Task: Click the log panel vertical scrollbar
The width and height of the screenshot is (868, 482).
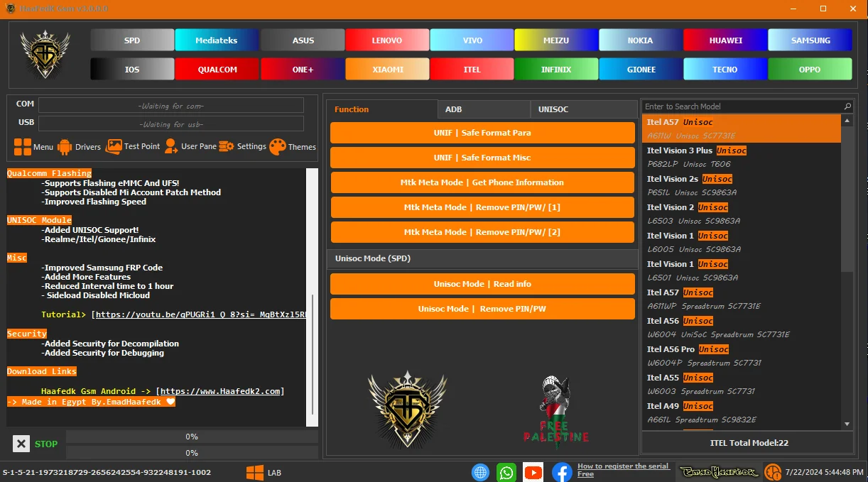Action: click(x=312, y=297)
